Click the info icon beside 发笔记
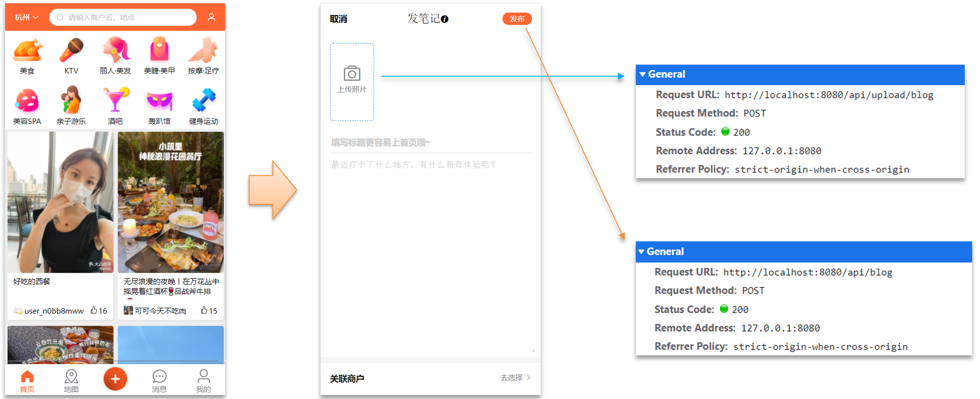 pyautogui.click(x=444, y=19)
